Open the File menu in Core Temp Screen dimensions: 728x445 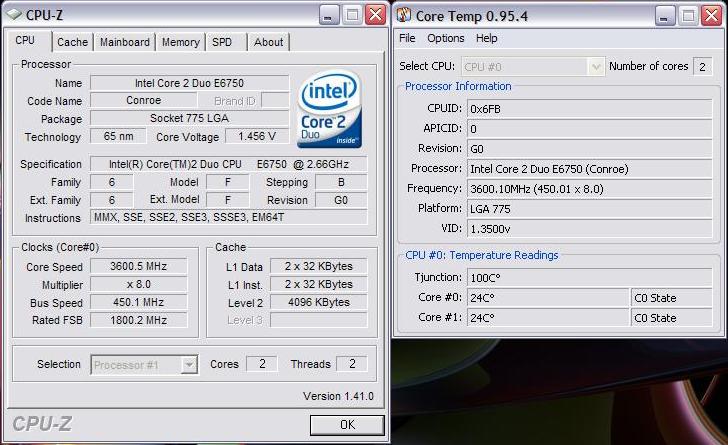point(407,38)
